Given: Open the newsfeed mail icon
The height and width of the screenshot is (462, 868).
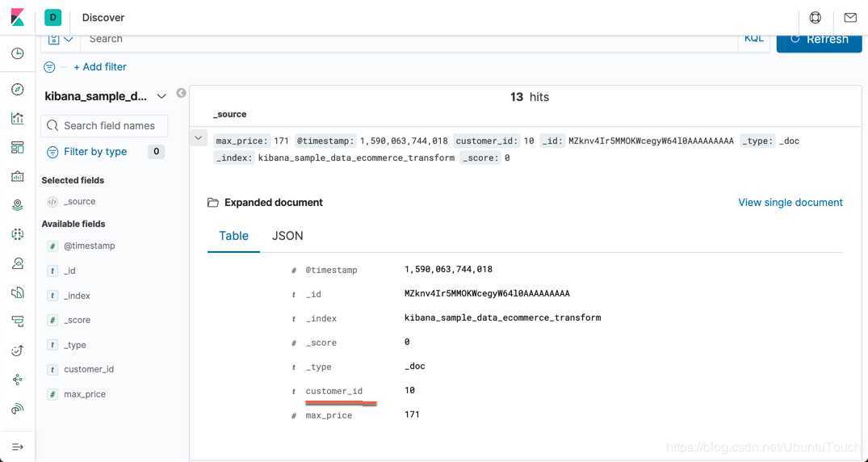Looking at the screenshot, I should (x=850, y=18).
